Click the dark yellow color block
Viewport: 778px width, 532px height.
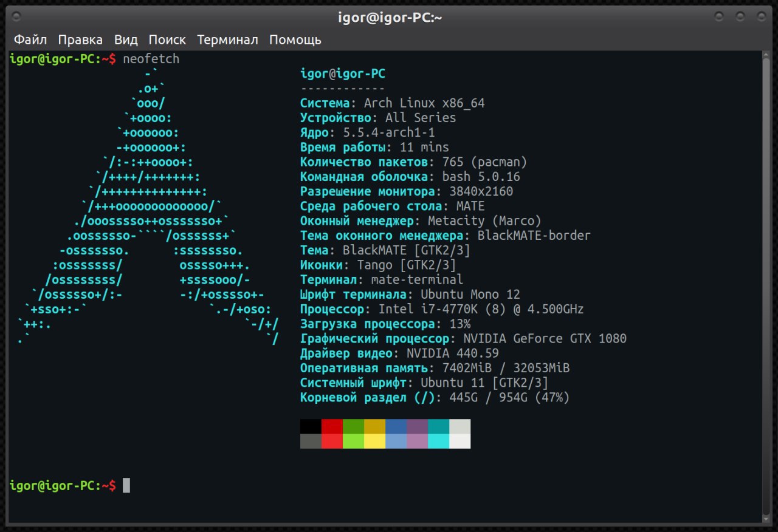[374, 426]
